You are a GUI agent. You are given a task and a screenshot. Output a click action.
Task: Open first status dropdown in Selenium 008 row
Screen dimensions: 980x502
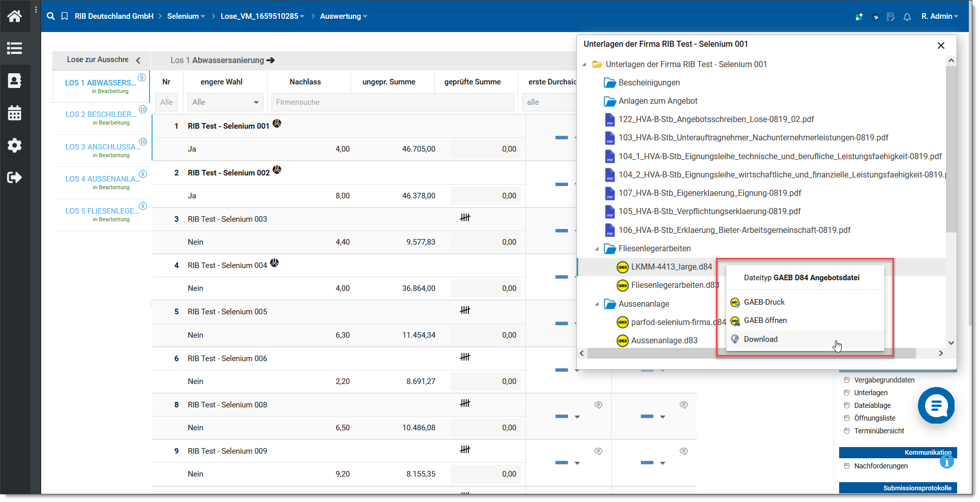click(x=577, y=417)
